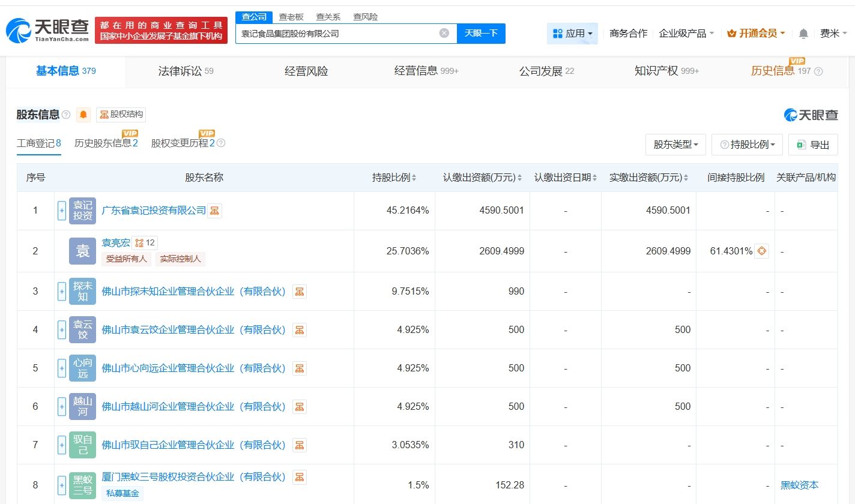Screen dimensions: 855x504
Task: Expand row 4 佛山市袁云饺 shareholder details
Action: click(62, 329)
